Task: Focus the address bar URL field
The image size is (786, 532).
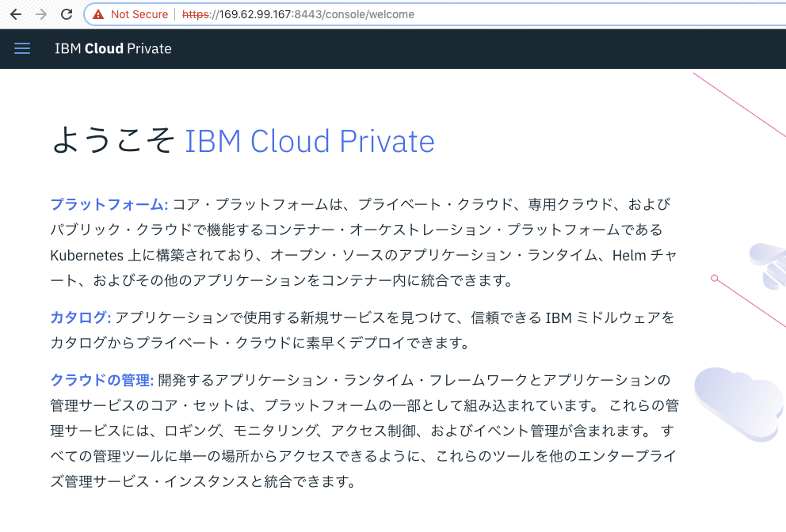Action: tap(435, 14)
